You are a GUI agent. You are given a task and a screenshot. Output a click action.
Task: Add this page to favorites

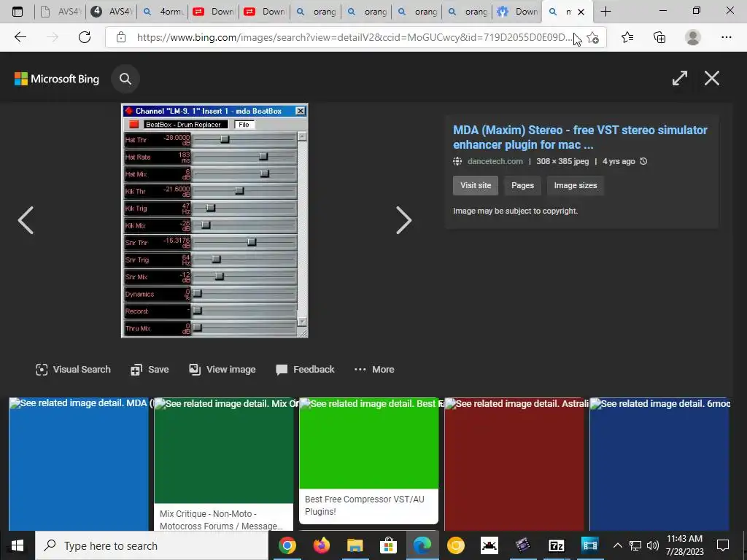(592, 38)
